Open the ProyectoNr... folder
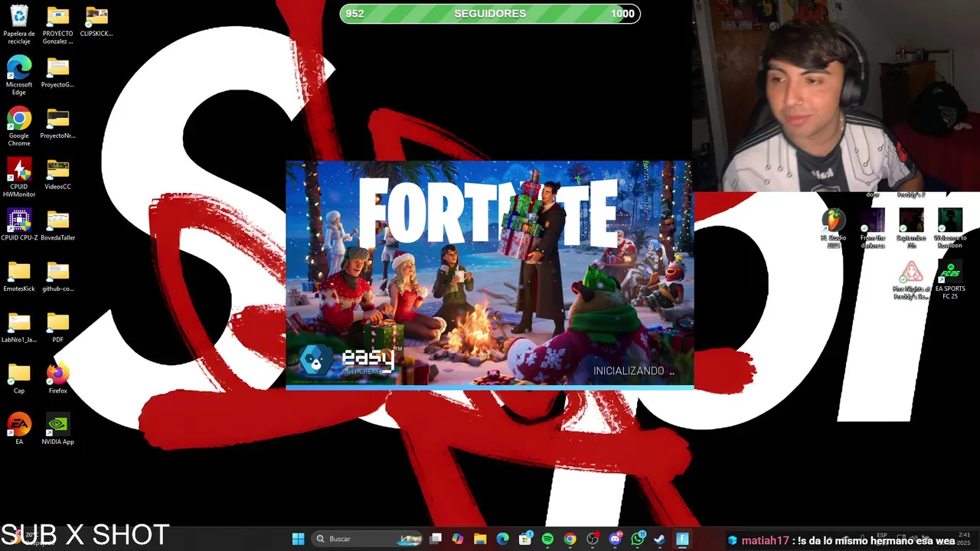This screenshot has height=551, width=980. pos(58,123)
